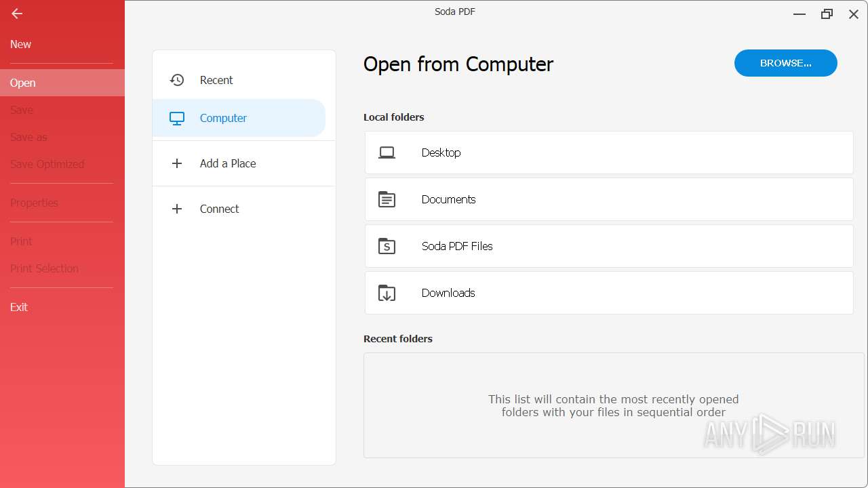
Task: Open the Downloads local folder
Action: [609, 293]
